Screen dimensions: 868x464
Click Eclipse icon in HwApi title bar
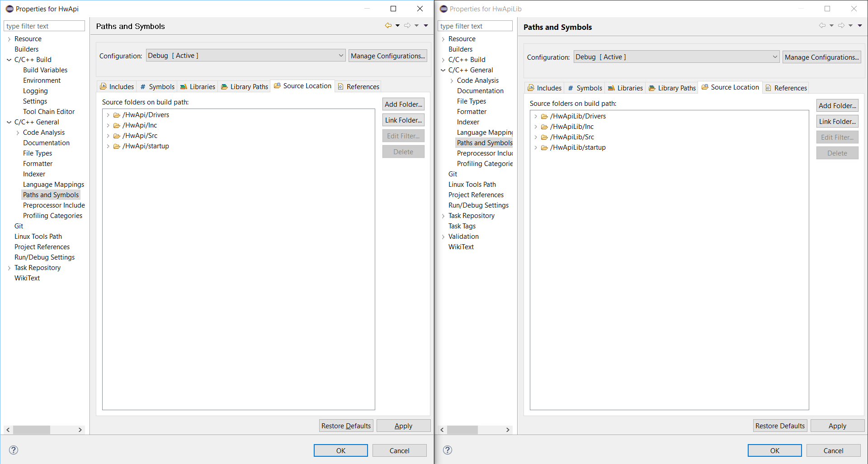[9, 9]
